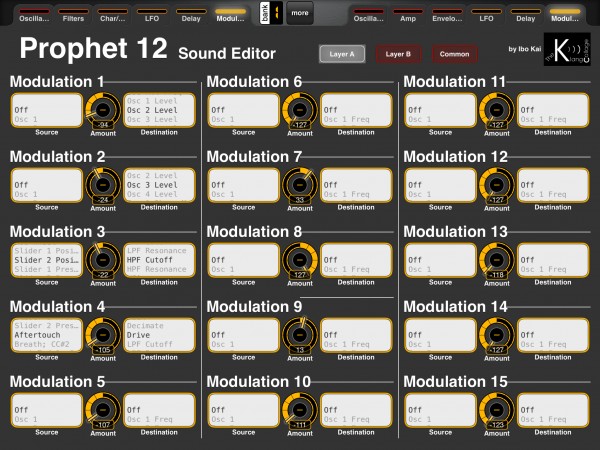600x450 pixels.
Task: Open the left LFO tab
Action: click(152, 15)
